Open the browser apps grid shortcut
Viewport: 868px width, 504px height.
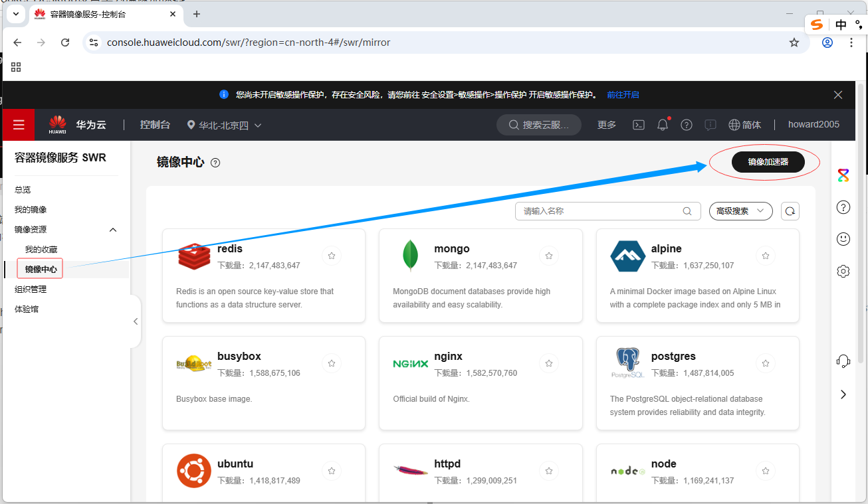[x=16, y=67]
